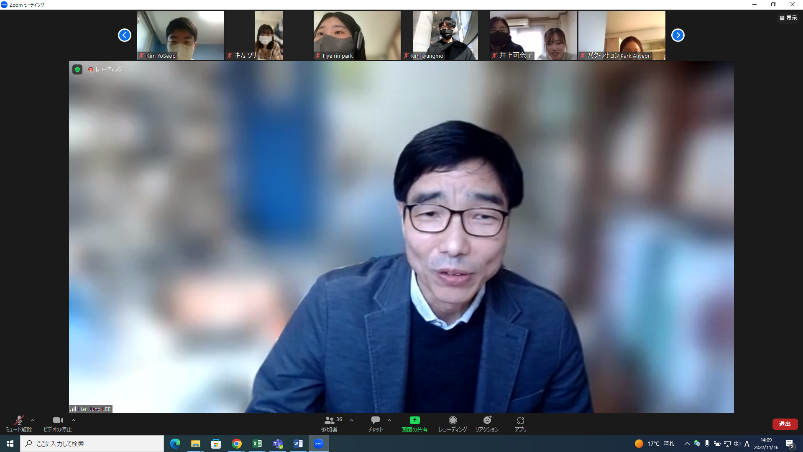Click the colorful globe tray icon
The image size is (803, 452).
697,443
